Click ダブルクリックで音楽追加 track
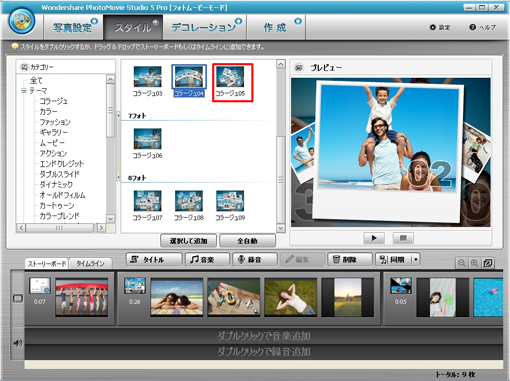The width and height of the screenshot is (510, 381). (264, 336)
